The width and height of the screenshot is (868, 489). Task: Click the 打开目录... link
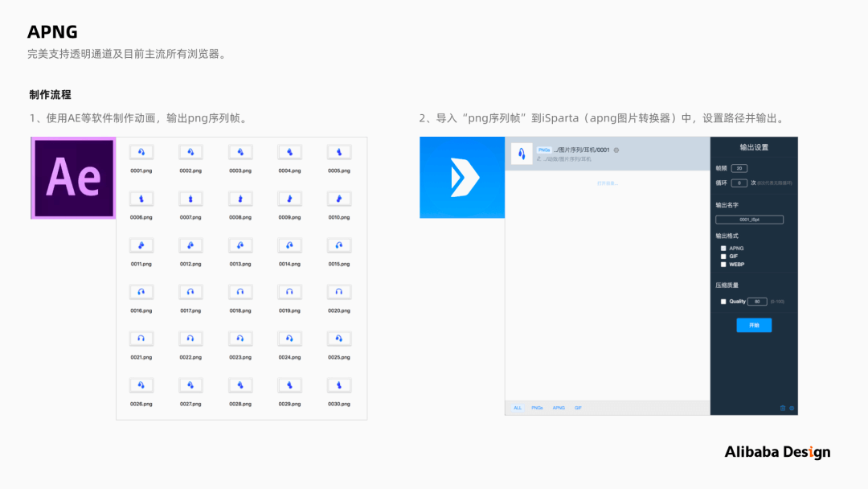pos(608,183)
